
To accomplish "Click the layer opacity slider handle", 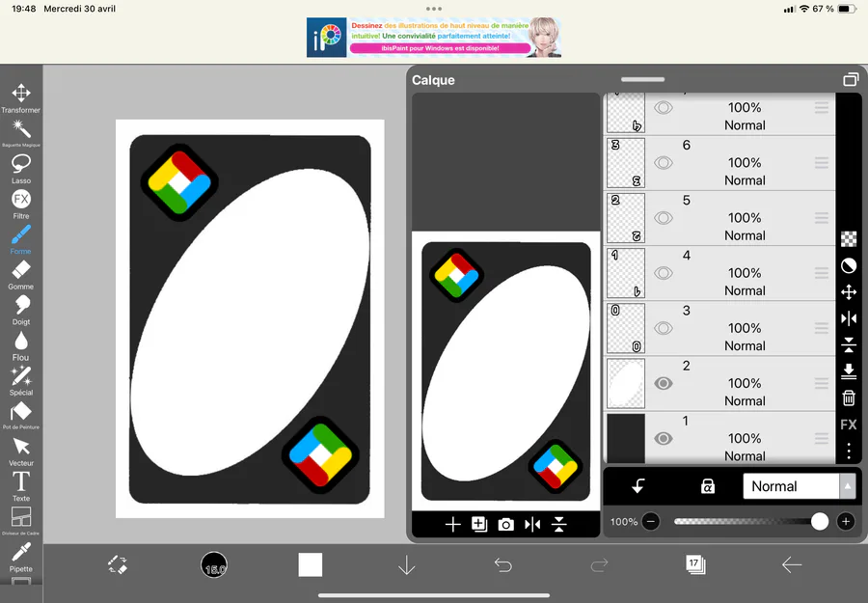I will coord(819,522).
